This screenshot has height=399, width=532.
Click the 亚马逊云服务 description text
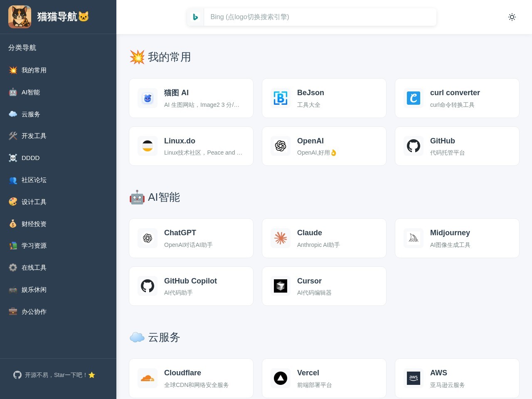(x=447, y=385)
